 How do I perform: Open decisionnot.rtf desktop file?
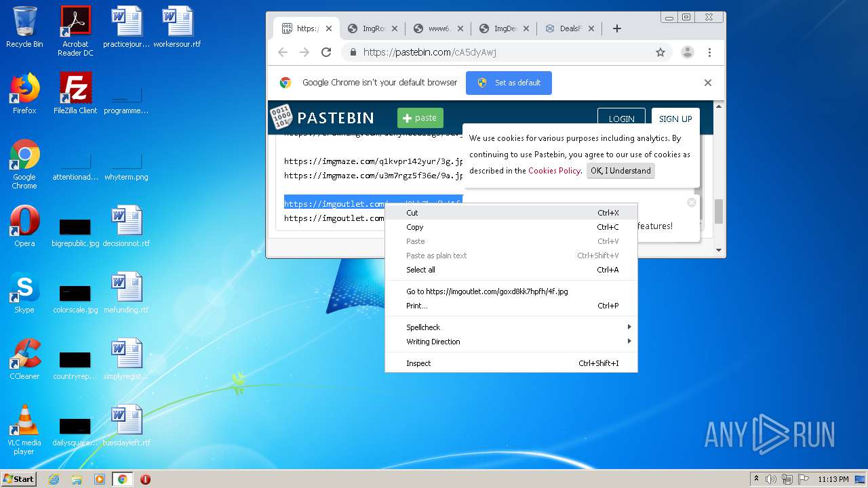(126, 226)
